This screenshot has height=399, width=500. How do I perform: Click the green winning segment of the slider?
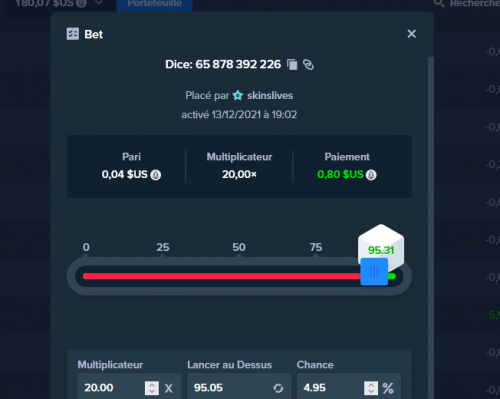[392, 276]
